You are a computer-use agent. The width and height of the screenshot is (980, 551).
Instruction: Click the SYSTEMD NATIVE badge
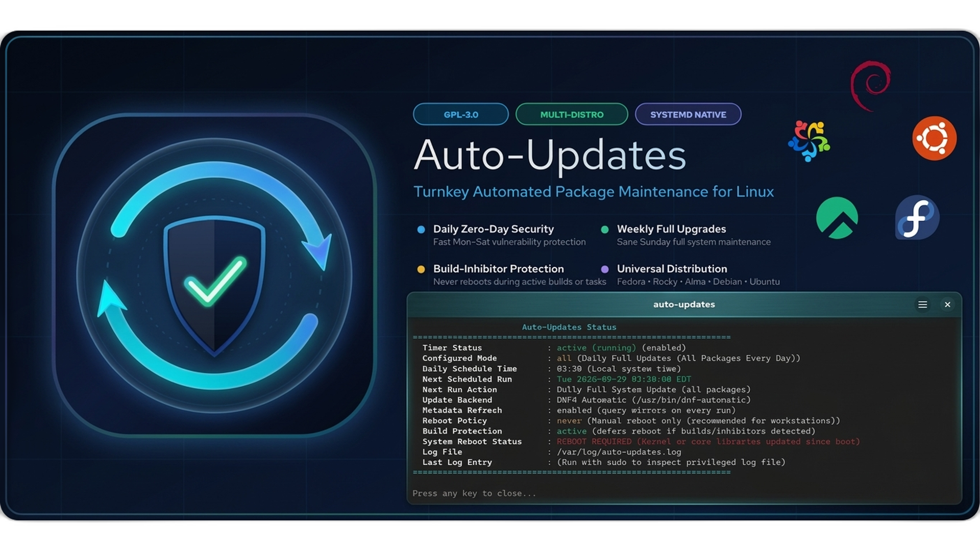[x=688, y=114]
